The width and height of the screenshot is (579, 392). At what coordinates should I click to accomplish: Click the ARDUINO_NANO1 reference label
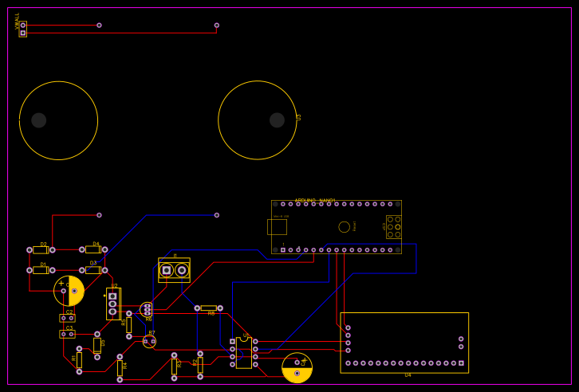click(x=315, y=201)
